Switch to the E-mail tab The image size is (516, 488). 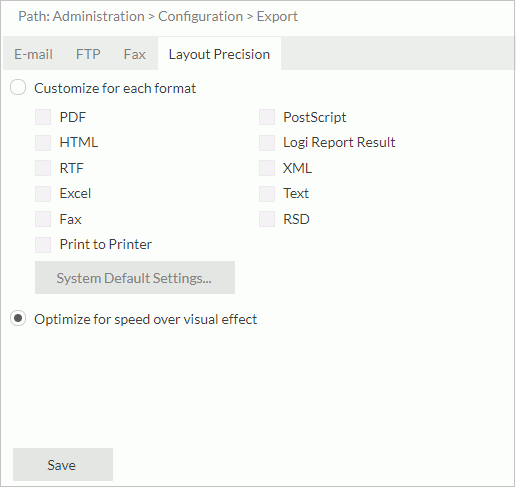[x=33, y=54]
